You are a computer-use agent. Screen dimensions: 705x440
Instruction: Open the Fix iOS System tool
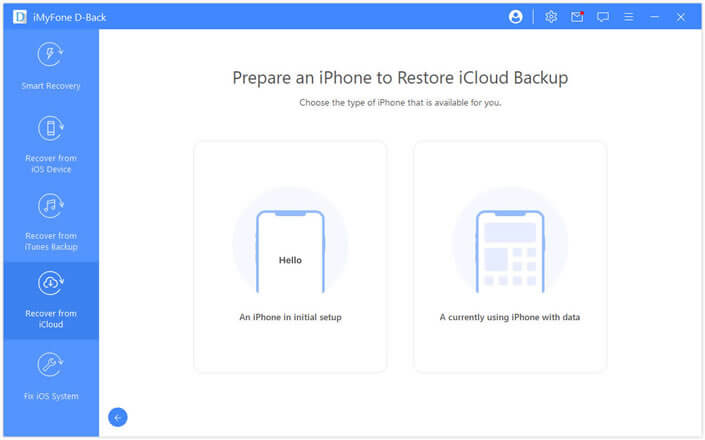click(x=51, y=378)
